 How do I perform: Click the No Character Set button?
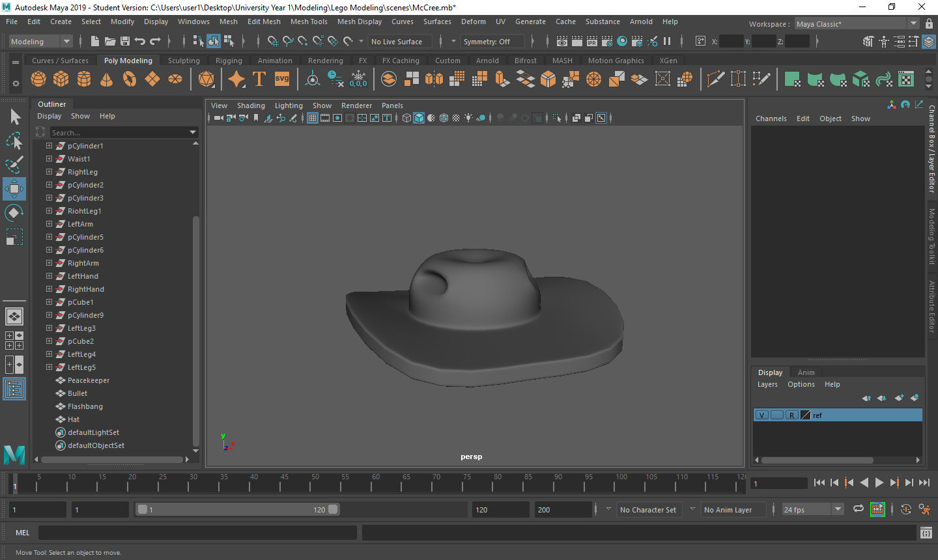tap(647, 510)
